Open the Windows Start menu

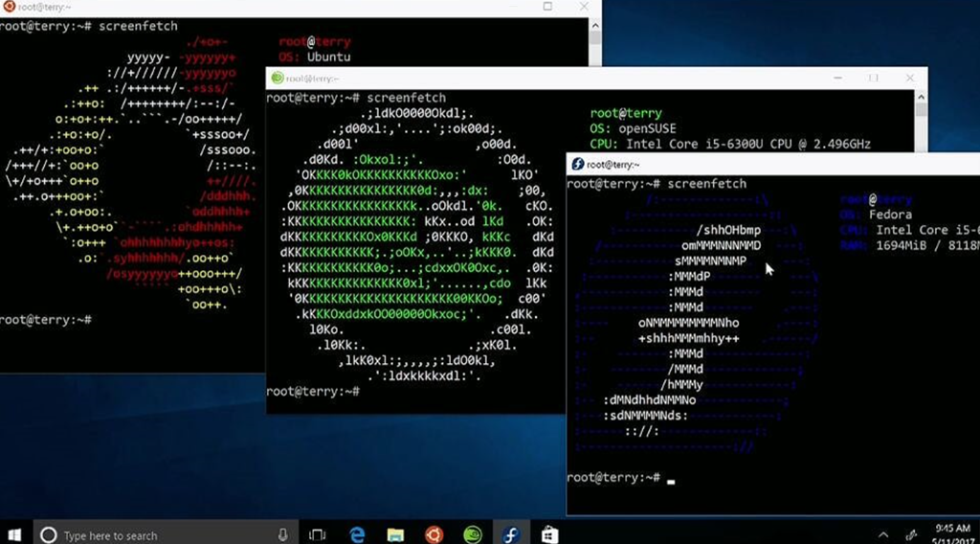(x=14, y=535)
